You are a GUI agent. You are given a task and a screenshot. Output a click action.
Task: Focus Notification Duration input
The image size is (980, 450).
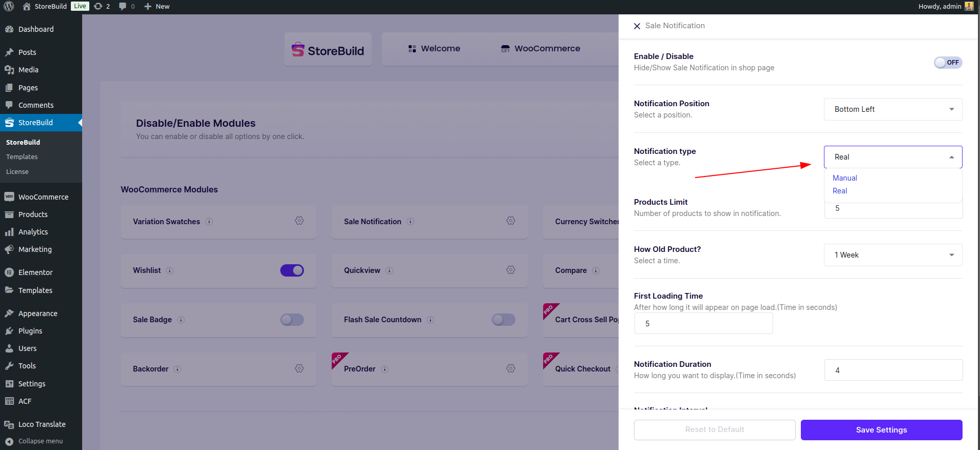[893, 370]
